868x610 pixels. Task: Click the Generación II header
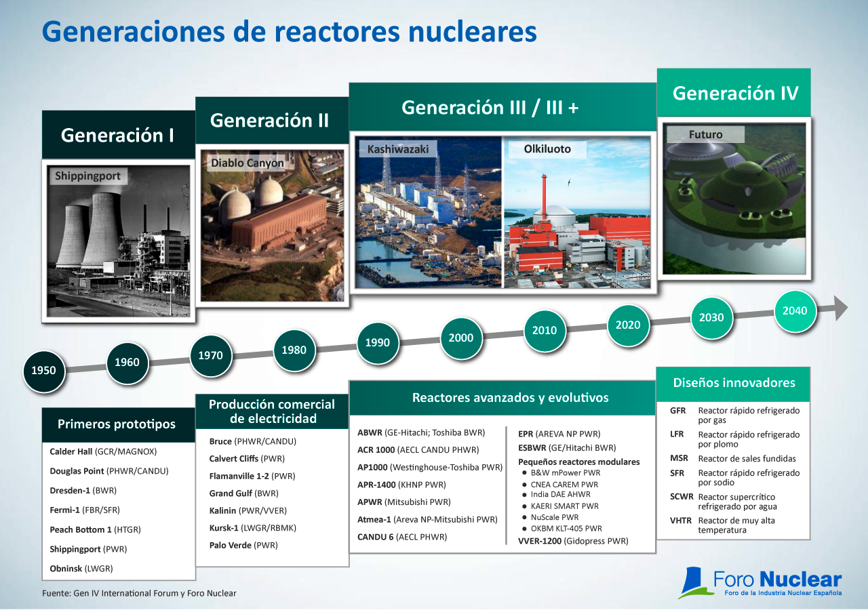coord(272,120)
